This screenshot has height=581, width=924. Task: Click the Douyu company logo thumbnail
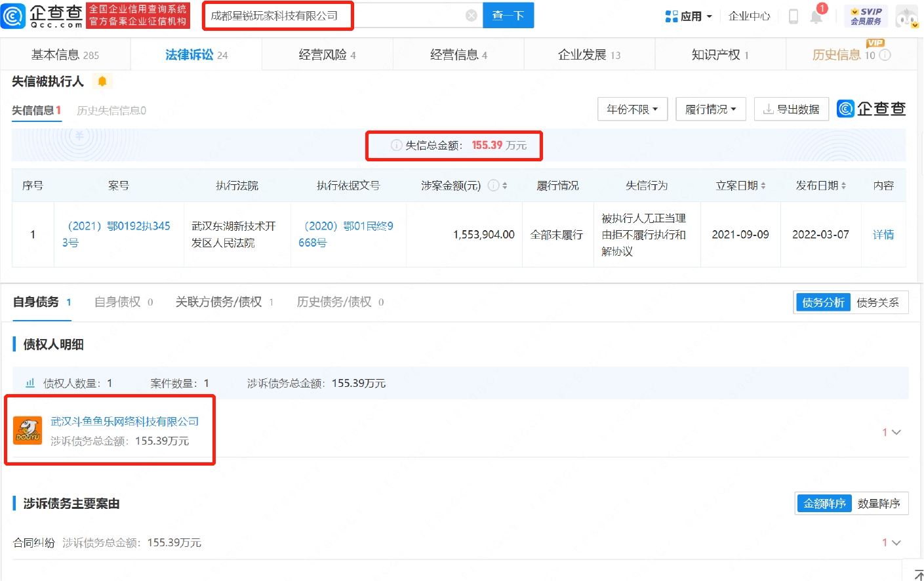point(28,430)
